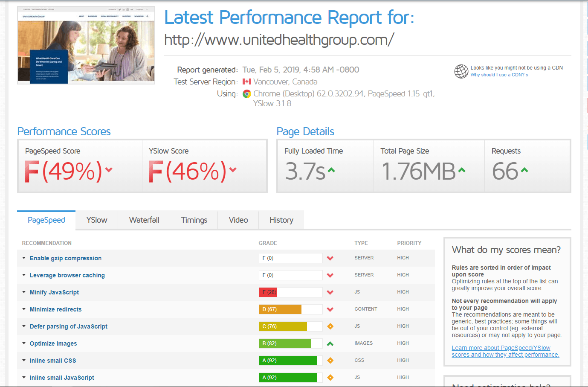588x387 pixels.
Task: Click the red down arrow in the Minify JavaScript row
Action: tap(330, 292)
